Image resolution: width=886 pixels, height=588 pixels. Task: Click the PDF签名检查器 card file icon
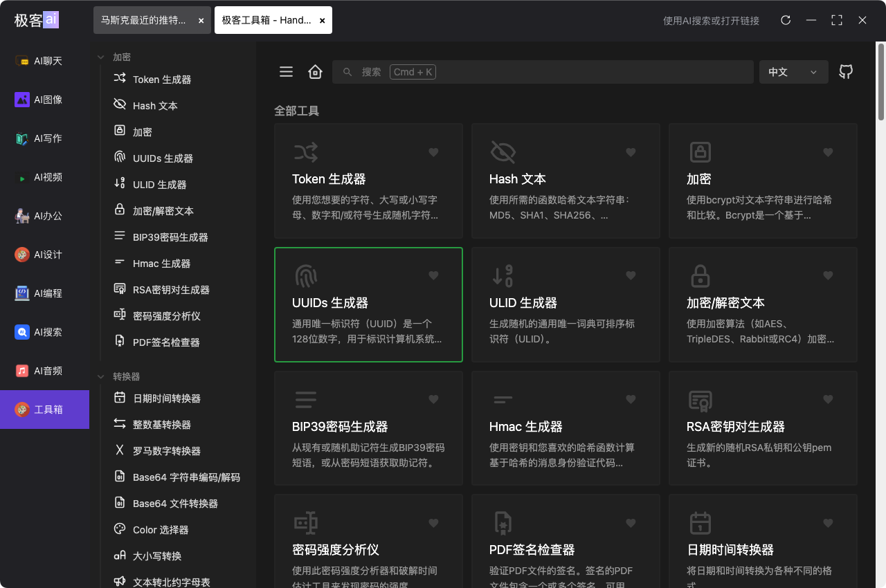click(503, 523)
